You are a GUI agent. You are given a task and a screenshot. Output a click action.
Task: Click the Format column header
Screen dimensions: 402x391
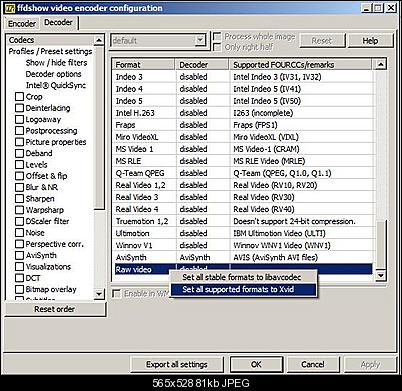coord(144,65)
